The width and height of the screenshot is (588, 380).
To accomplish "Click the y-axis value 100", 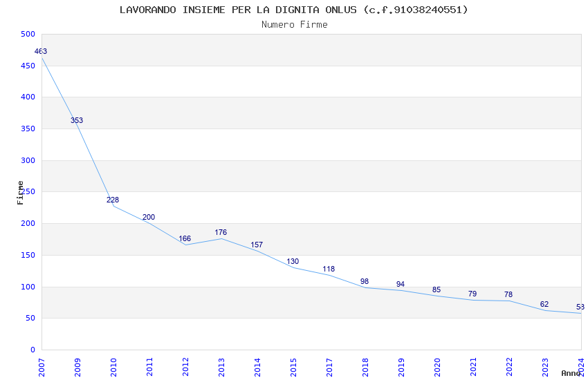I will point(28,287).
